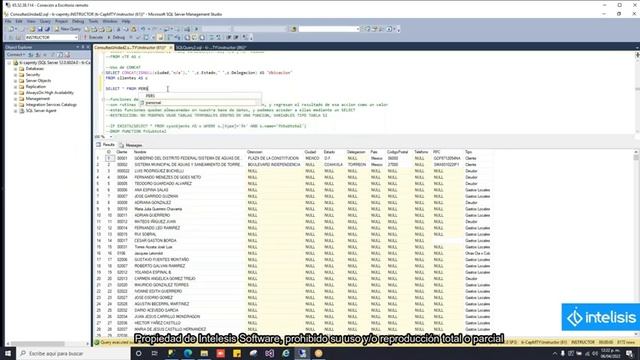Screen dimensions: 640x360
Task: Open the Connect dropdown in Object Explorer
Action: (16, 55)
